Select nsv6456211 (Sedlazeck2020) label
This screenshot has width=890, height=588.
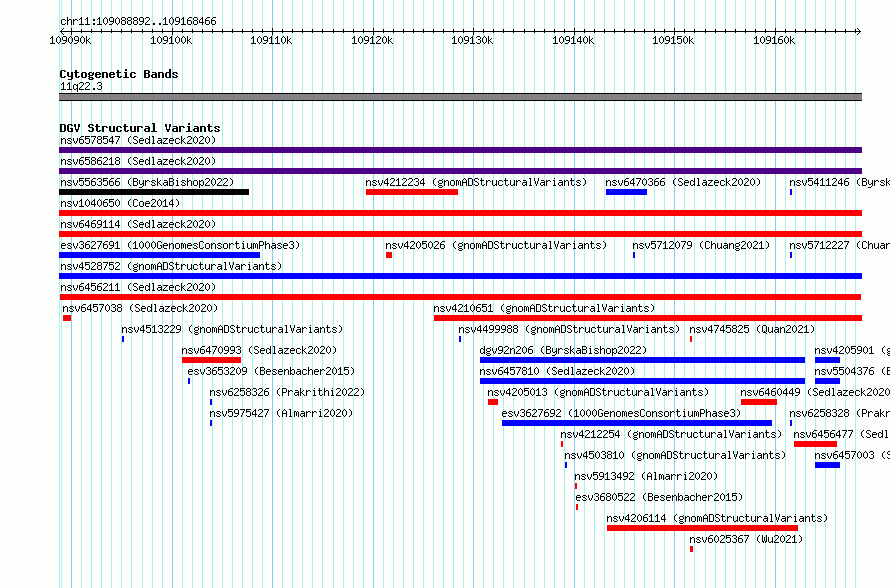coord(138,287)
